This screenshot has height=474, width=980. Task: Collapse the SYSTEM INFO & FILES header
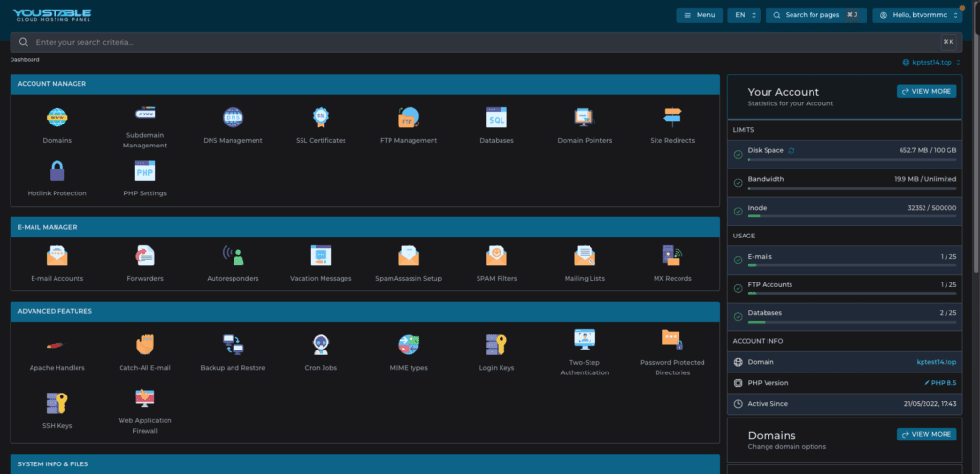coord(365,464)
